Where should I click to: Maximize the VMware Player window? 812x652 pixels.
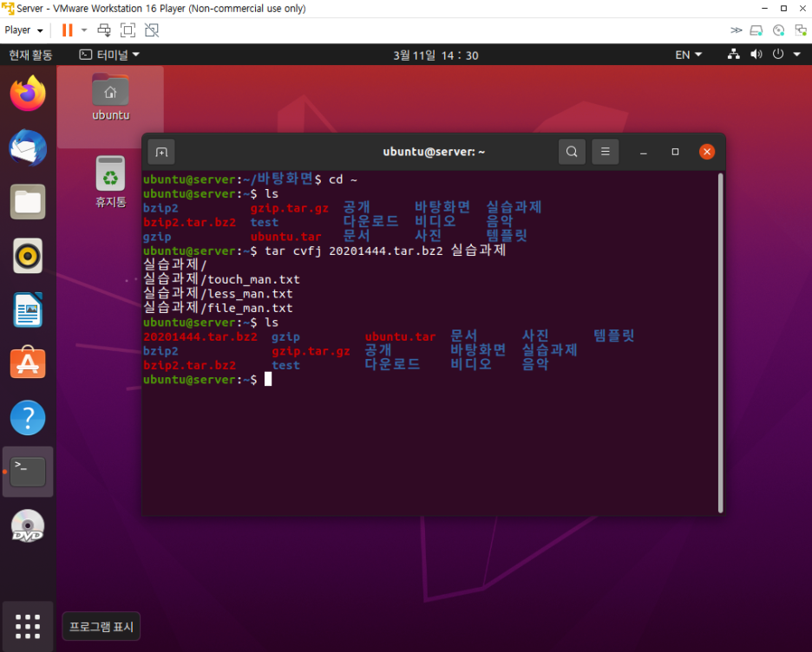click(783, 9)
